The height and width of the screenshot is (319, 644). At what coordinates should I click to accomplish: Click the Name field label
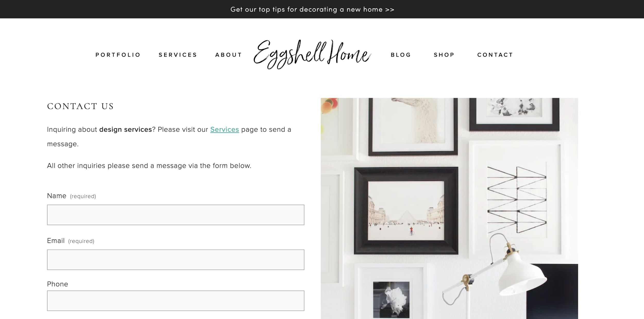point(57,196)
